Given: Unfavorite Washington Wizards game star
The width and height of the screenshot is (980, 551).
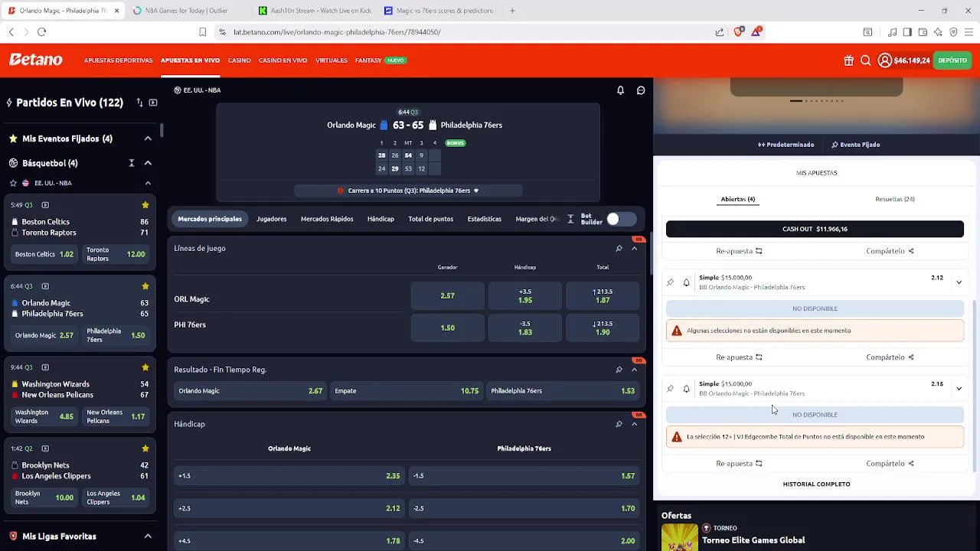Looking at the screenshot, I should click(x=145, y=367).
